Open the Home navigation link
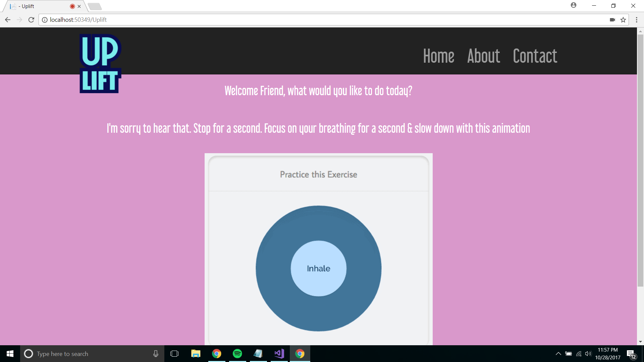Viewport: 644px width, 362px height. click(x=438, y=56)
